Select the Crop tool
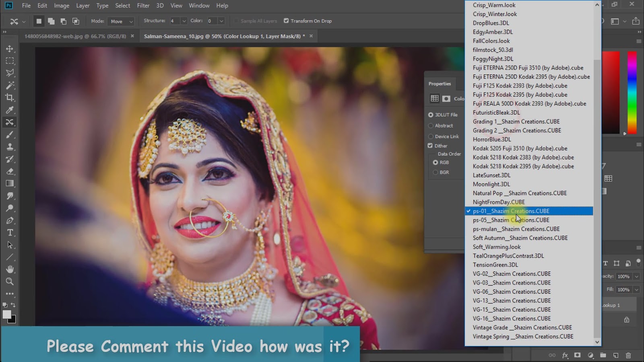Viewport: 644px width, 362px height. (10, 98)
